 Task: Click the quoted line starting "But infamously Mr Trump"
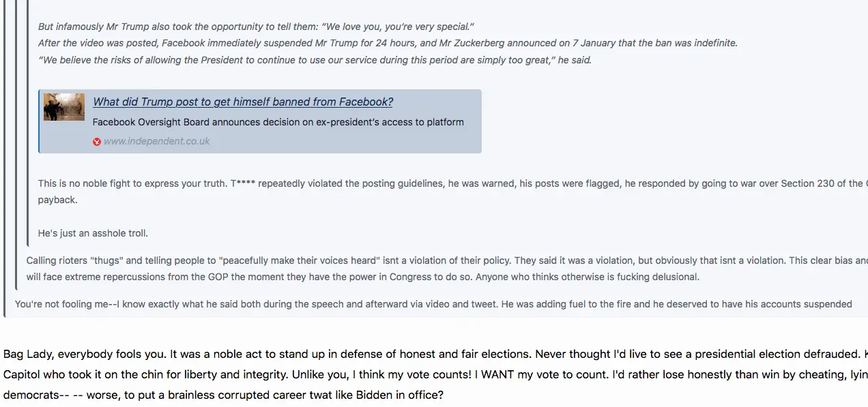(256, 27)
